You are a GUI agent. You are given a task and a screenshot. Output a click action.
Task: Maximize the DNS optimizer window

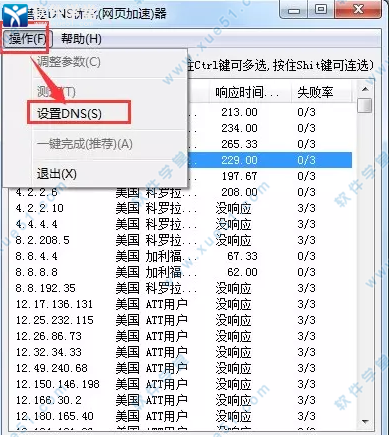pos(321,9)
